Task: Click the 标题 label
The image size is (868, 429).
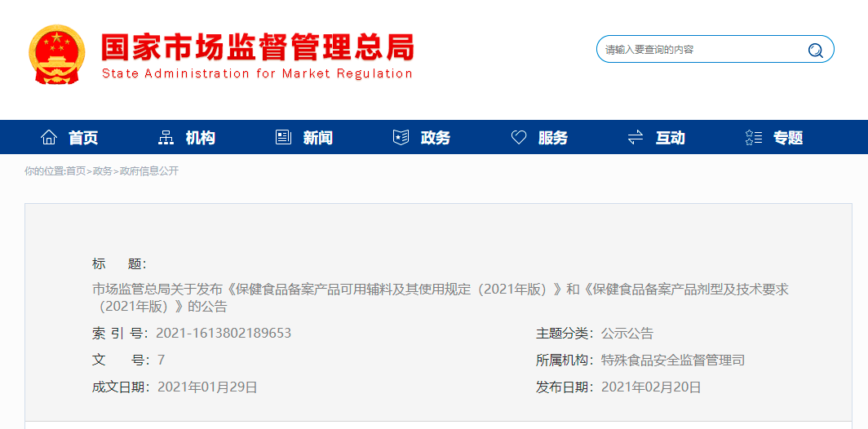Action: (119, 264)
